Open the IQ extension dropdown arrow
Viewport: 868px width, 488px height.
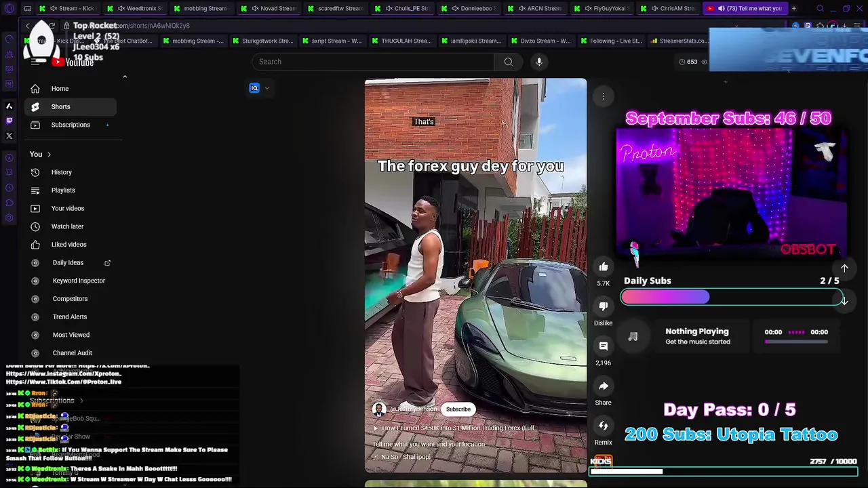pyautogui.click(x=267, y=88)
